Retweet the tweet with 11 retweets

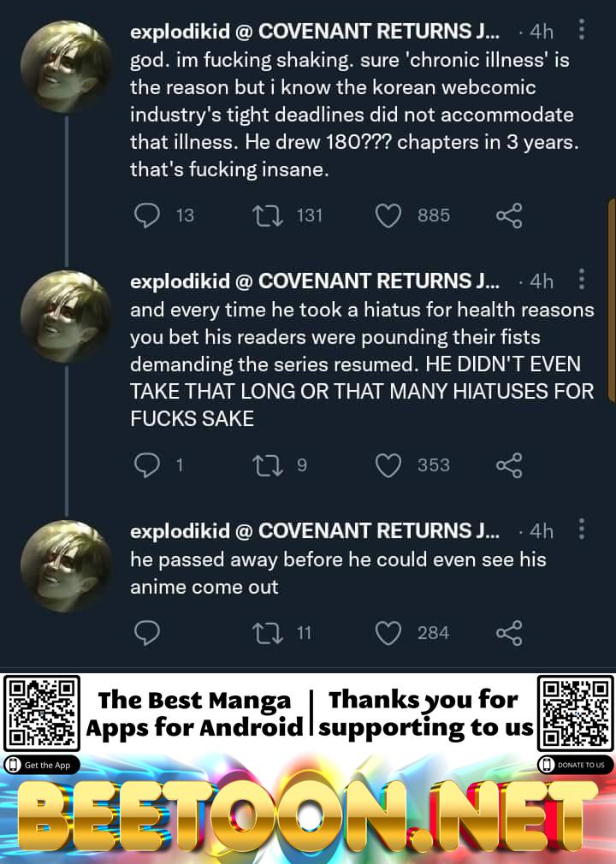268,633
